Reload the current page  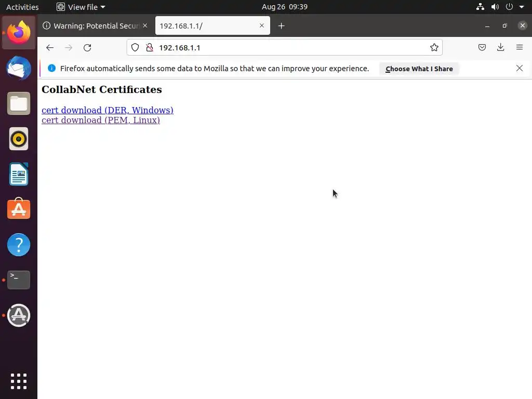(x=87, y=47)
